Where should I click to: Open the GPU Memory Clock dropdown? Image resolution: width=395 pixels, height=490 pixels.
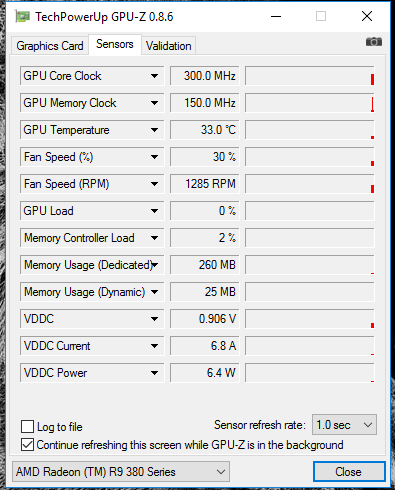click(154, 103)
